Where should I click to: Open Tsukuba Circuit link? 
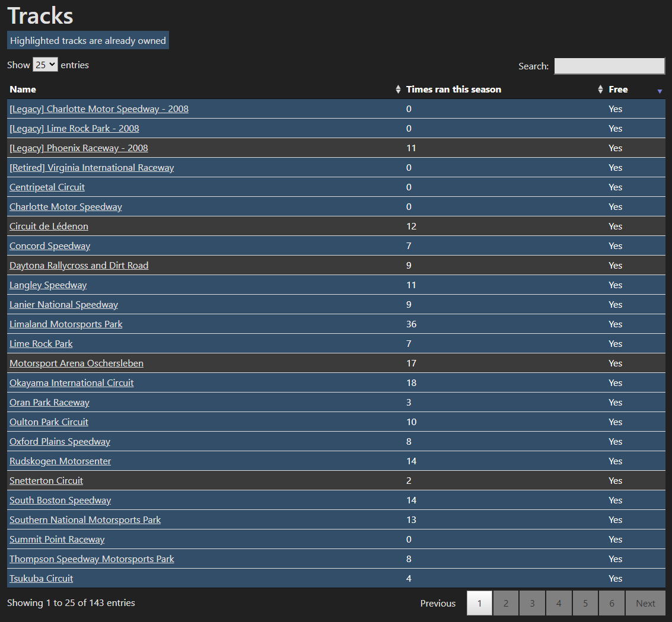click(x=41, y=578)
